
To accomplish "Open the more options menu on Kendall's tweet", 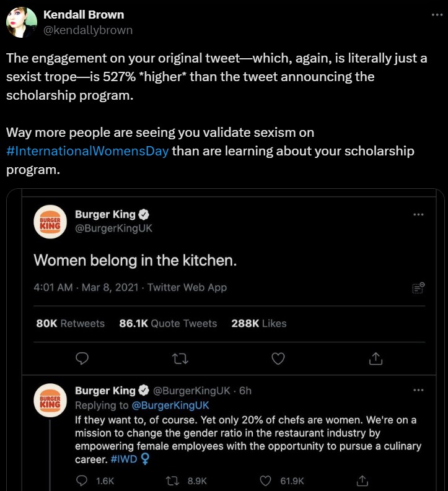I will 437,14.
